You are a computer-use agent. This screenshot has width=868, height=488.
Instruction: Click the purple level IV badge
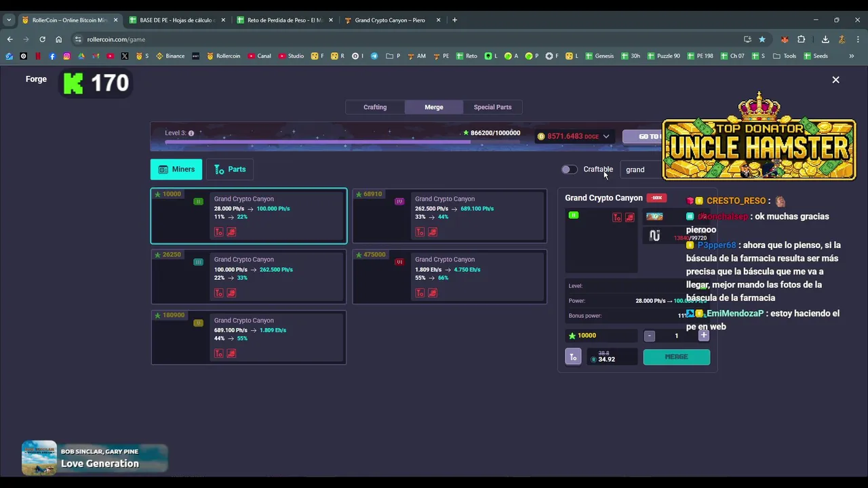tap(399, 201)
